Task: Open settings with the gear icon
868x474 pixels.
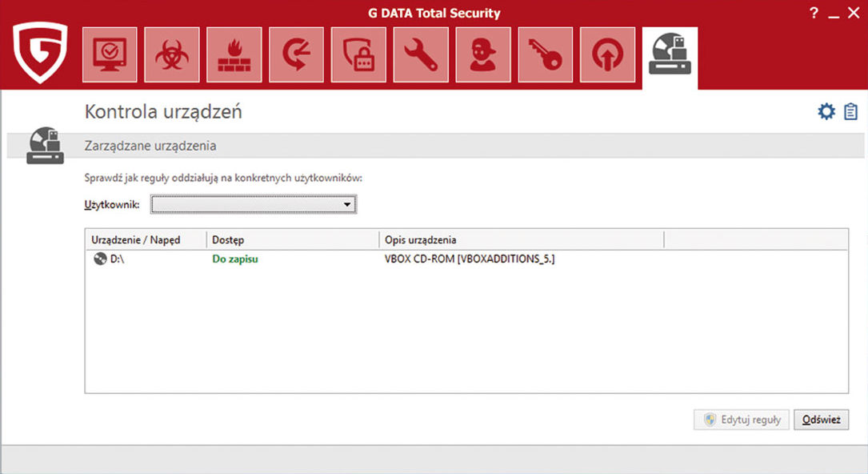Action: [x=826, y=112]
